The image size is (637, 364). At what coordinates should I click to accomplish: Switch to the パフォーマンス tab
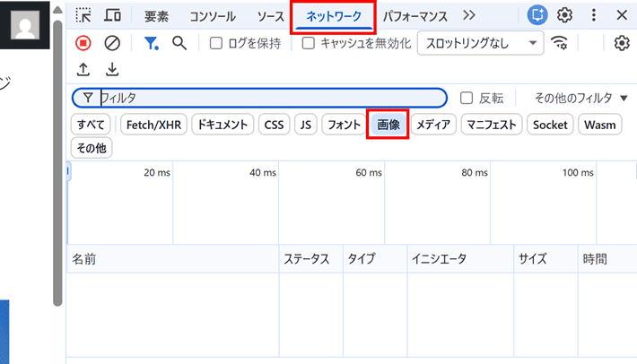click(x=414, y=16)
